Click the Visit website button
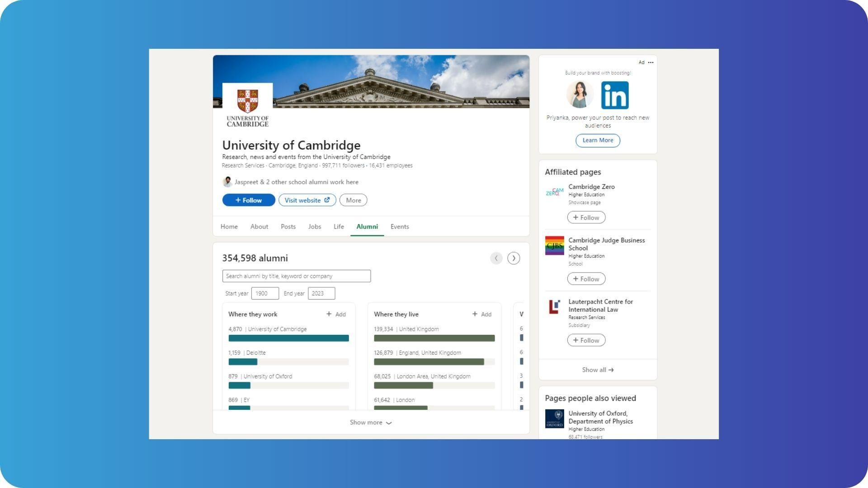The width and height of the screenshot is (868, 488). click(x=307, y=200)
